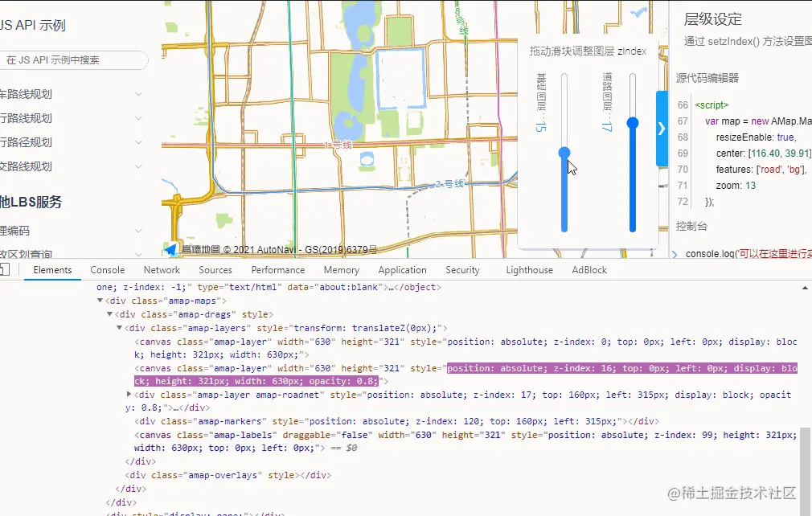Click the base layer zIndex slider handle
Viewport: 812px width, 516px height.
[x=564, y=152]
